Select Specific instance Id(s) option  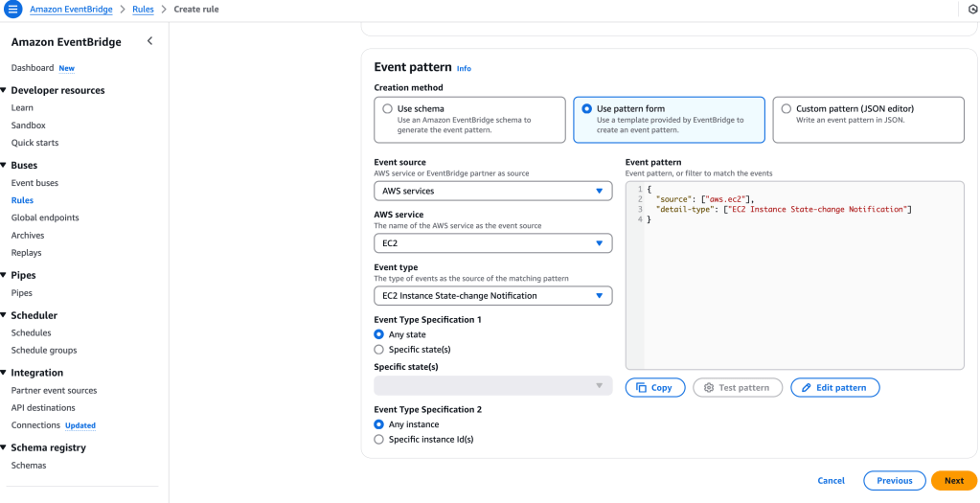(x=379, y=440)
